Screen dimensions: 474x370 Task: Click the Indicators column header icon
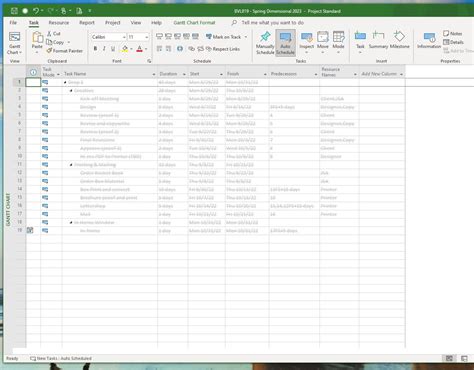click(33, 72)
